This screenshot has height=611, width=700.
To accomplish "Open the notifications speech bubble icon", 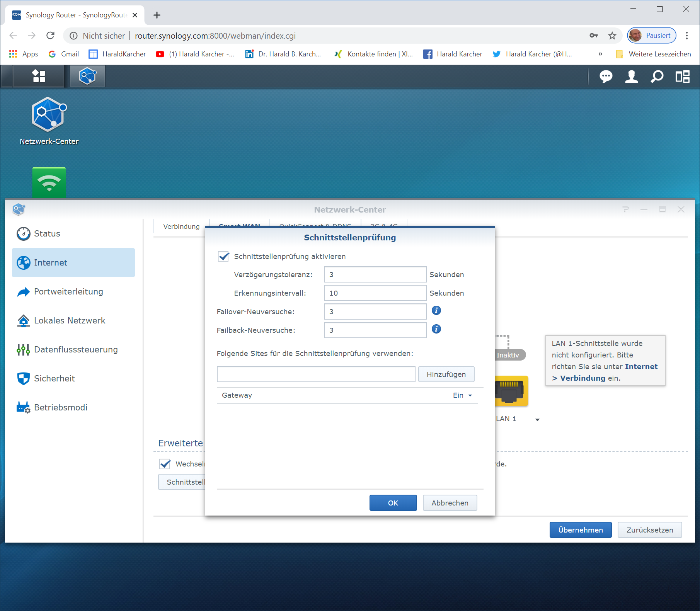I will pyautogui.click(x=606, y=77).
